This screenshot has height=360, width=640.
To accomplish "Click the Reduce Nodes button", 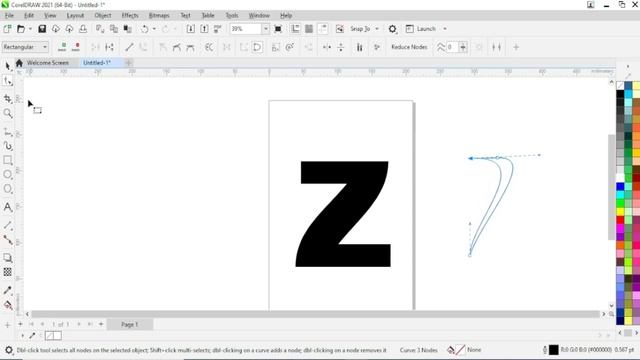I will (x=409, y=47).
